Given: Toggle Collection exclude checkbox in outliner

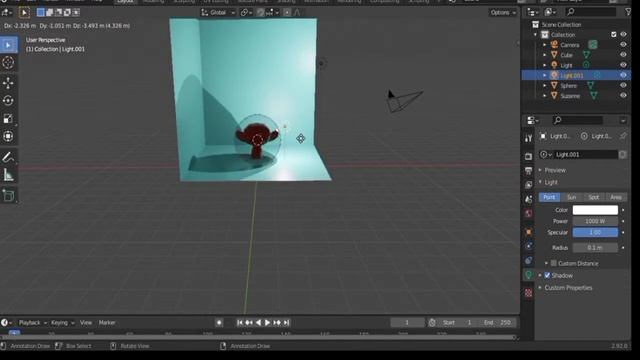Looking at the screenshot, I should coord(613,35).
